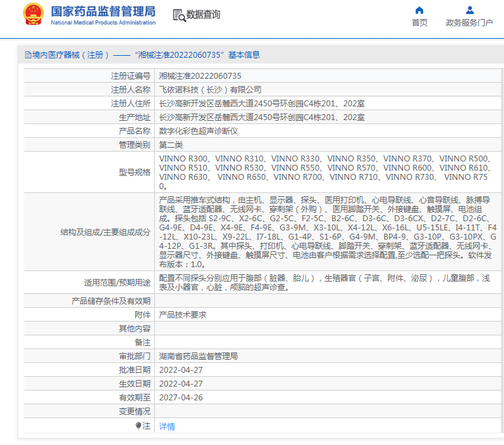Click the 型号规格 row label

[x=135, y=173]
